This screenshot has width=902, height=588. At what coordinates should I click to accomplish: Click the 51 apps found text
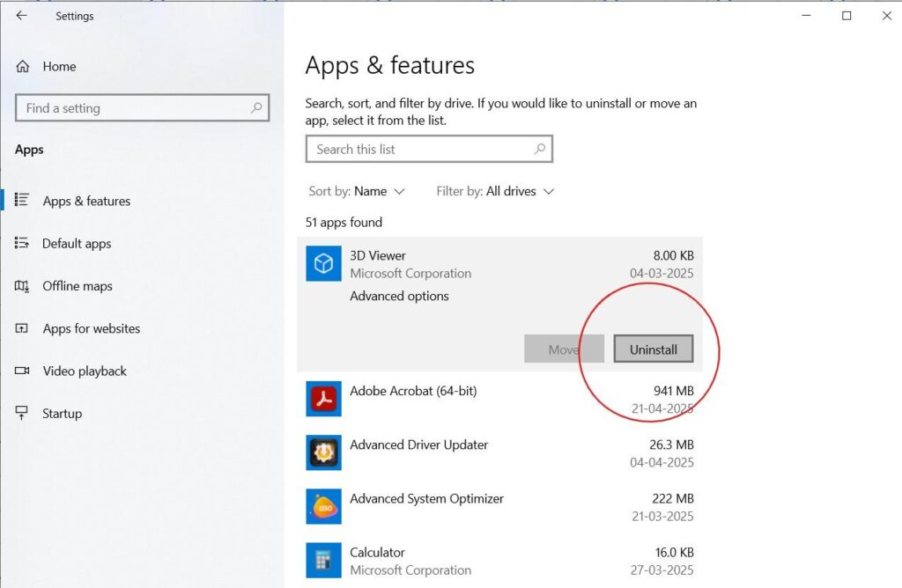[344, 223]
